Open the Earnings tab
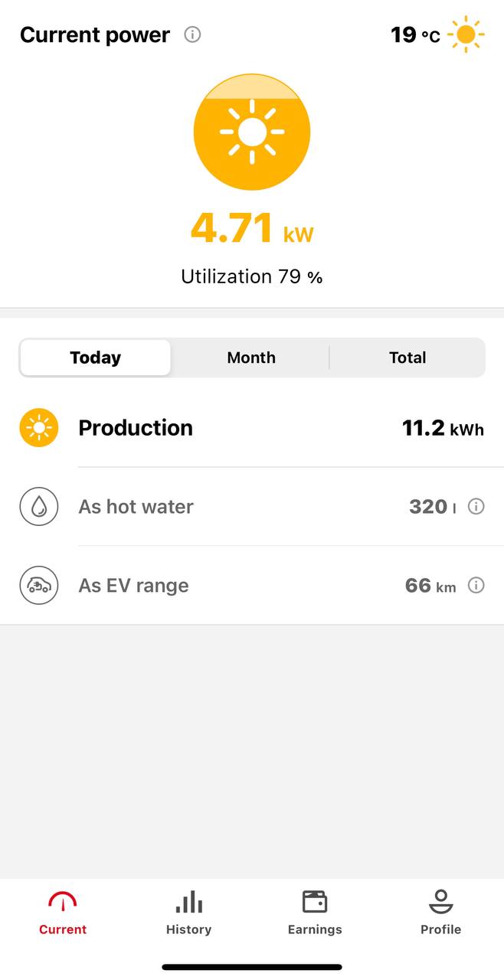 tap(315, 913)
